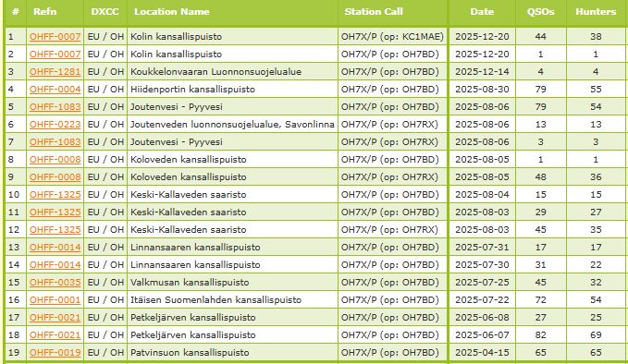Screen dimensions: 628x364
Task: Select Hiidenportin kansallispuisto location cell
Action: 232,90
